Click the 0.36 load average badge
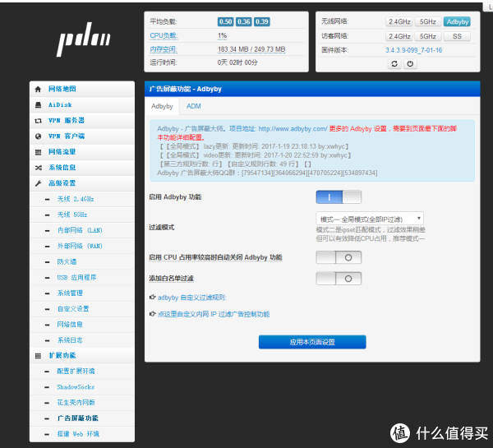 244,21
